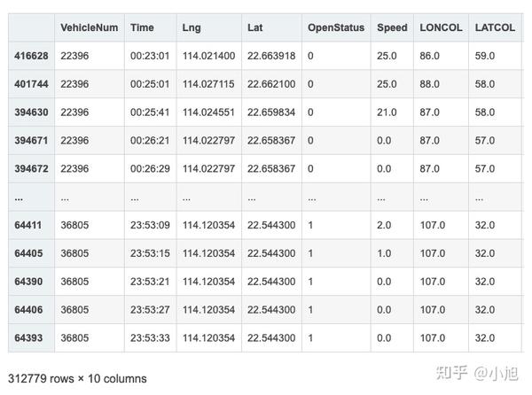532x395 pixels.
Task: Click the Time column header
Action: click(x=142, y=27)
